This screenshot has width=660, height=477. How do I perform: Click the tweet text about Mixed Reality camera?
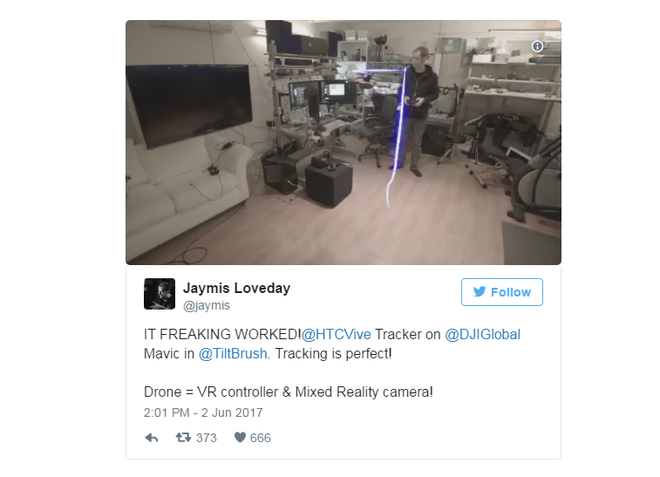click(288, 392)
